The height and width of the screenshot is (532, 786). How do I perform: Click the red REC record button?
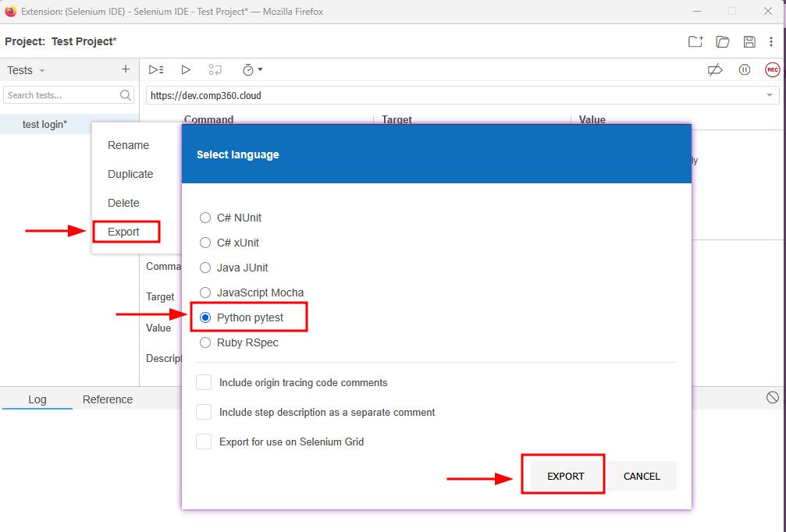(772, 69)
